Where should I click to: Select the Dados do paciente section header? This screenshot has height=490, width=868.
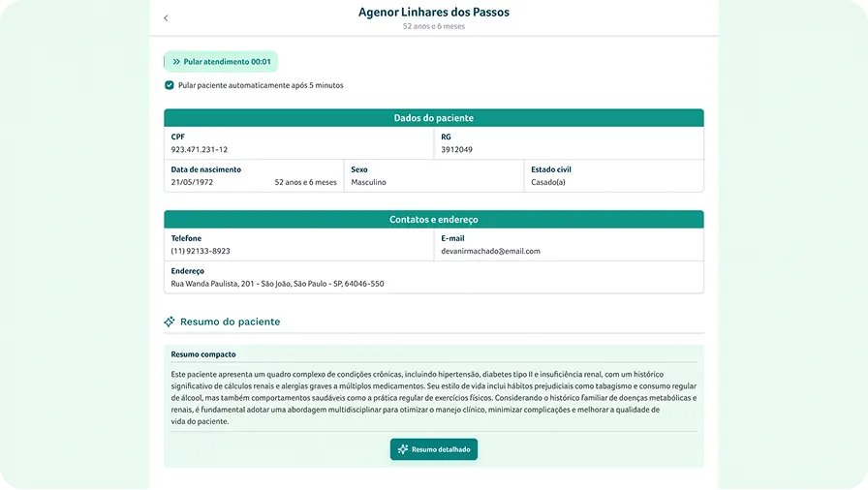tap(433, 118)
